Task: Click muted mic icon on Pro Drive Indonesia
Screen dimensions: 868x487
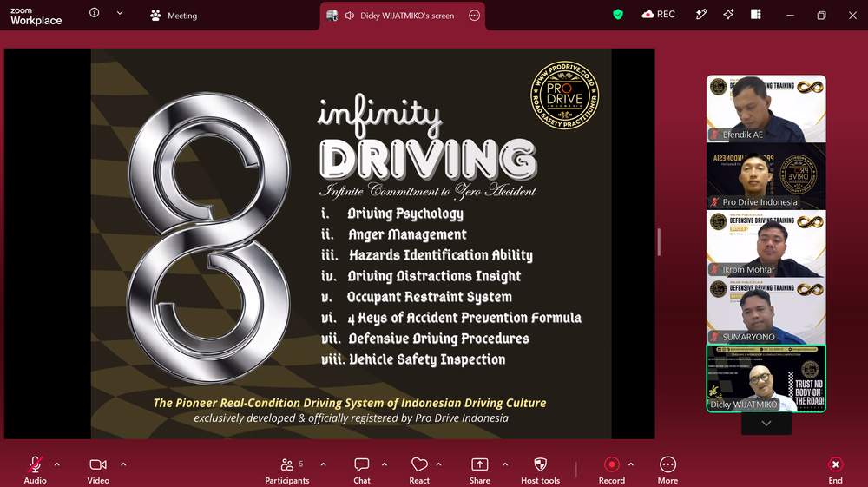Action: pyautogui.click(x=714, y=202)
